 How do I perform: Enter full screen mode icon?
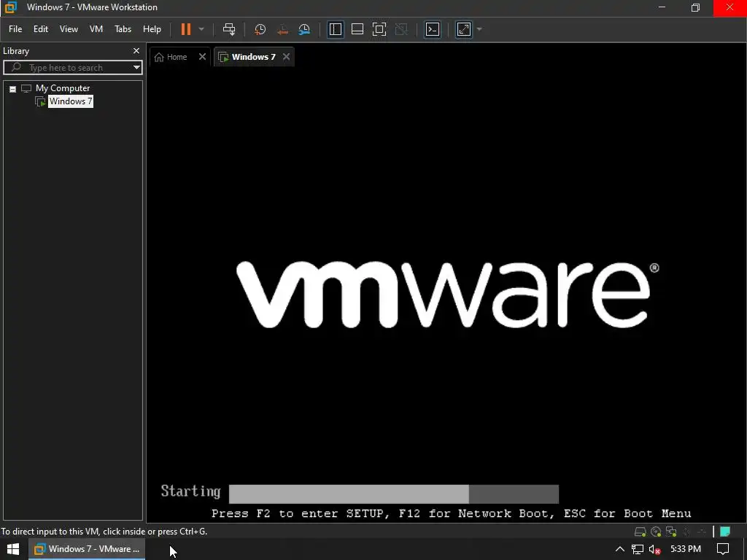pyautogui.click(x=379, y=29)
